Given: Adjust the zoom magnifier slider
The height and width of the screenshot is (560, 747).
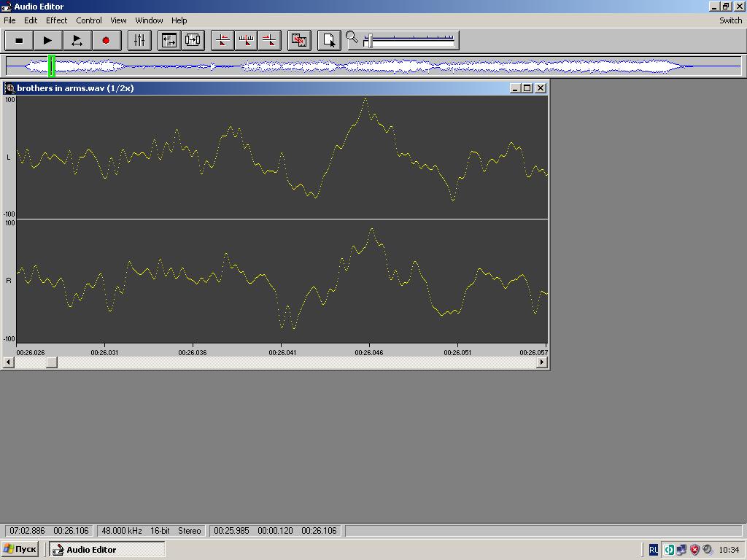Looking at the screenshot, I should click(368, 42).
